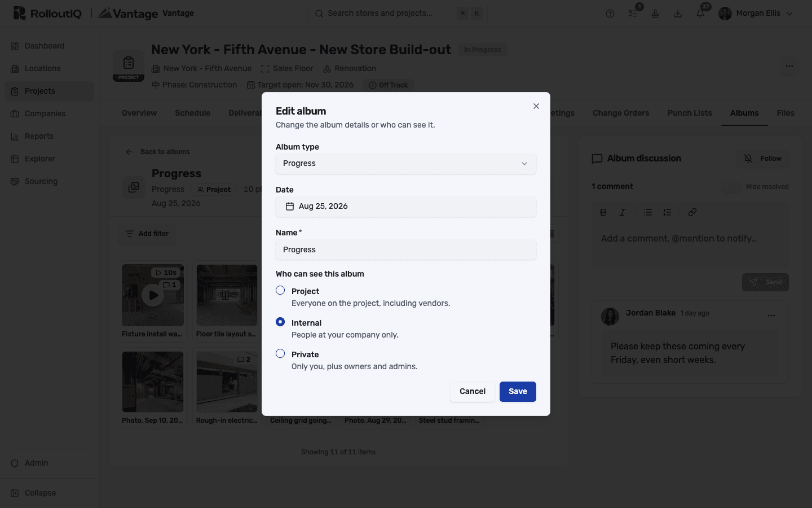Follow the album discussion

click(x=763, y=159)
